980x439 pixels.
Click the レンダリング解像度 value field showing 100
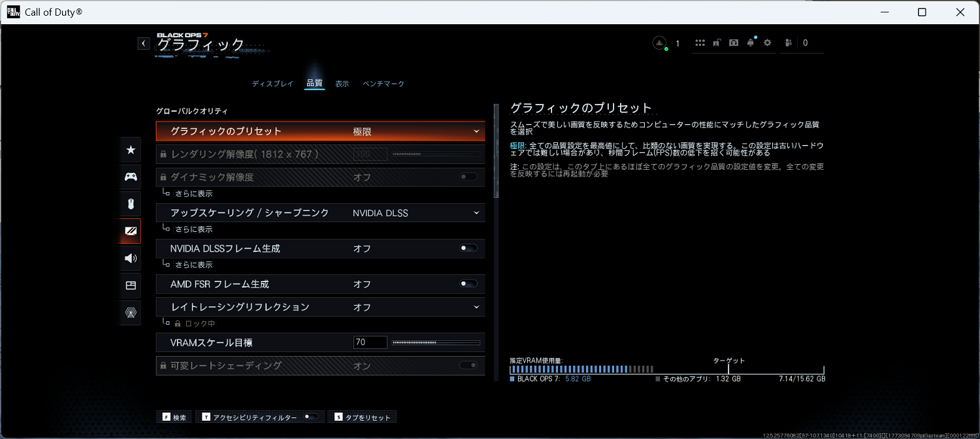370,154
